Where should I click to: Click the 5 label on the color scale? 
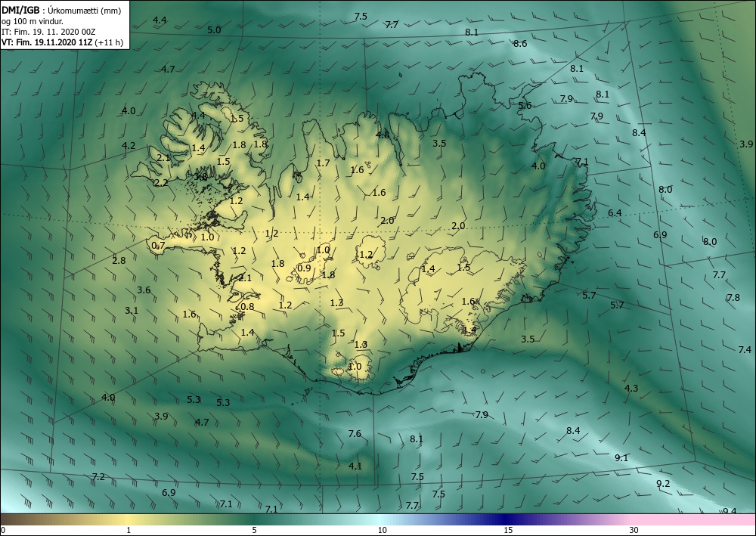click(254, 531)
